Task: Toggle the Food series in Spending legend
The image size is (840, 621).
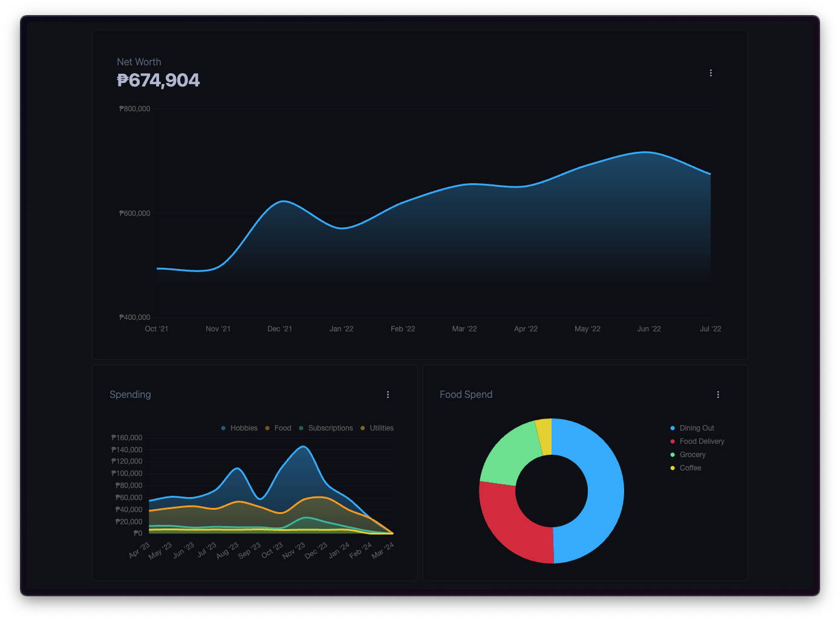Action: click(x=278, y=428)
